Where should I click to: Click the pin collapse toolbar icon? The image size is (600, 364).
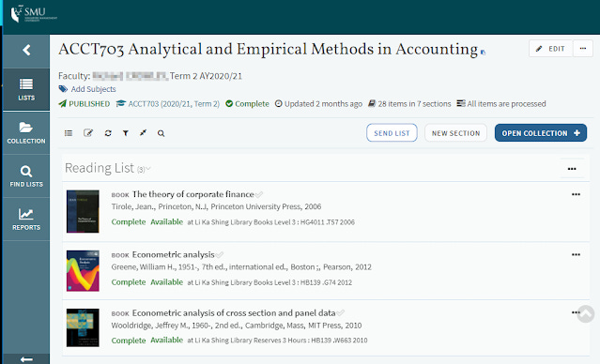click(143, 132)
